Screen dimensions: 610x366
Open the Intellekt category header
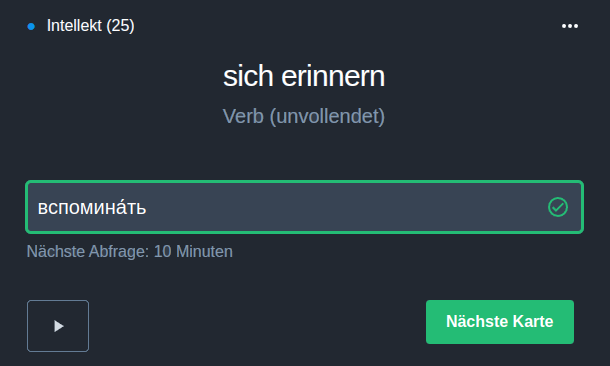pos(90,26)
